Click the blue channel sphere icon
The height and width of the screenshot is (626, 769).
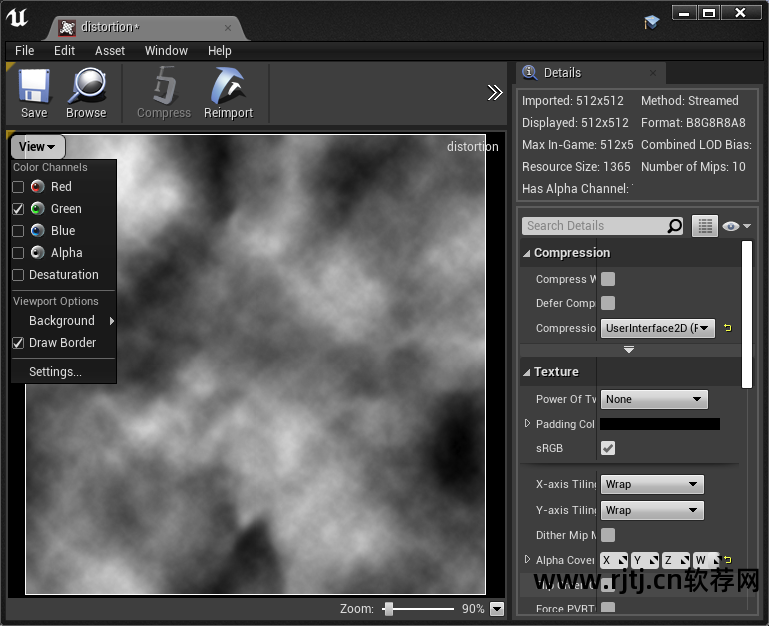coord(38,231)
